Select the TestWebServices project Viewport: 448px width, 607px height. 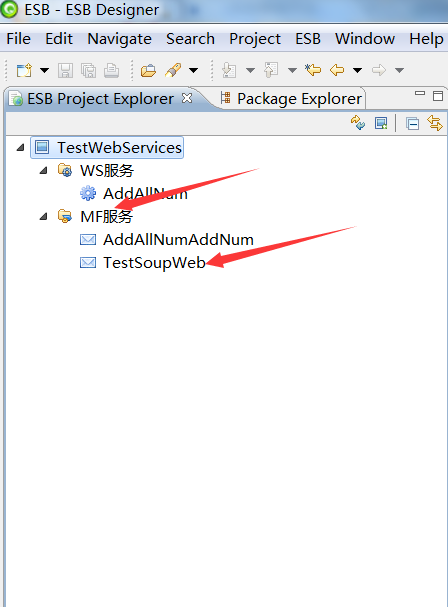point(119,147)
